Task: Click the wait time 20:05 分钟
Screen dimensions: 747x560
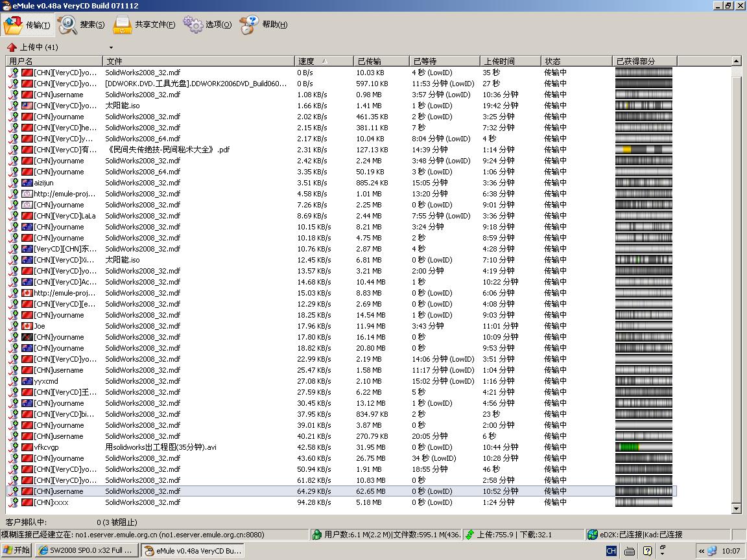Action: pos(430,436)
